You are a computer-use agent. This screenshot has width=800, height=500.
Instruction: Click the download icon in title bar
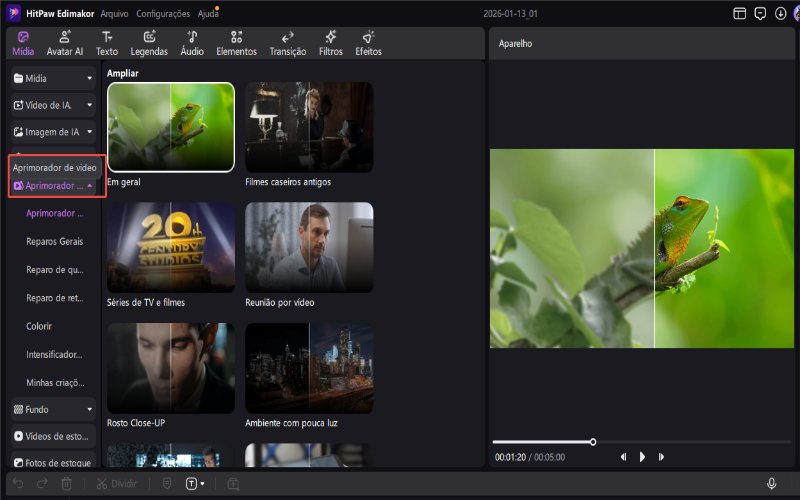point(780,14)
